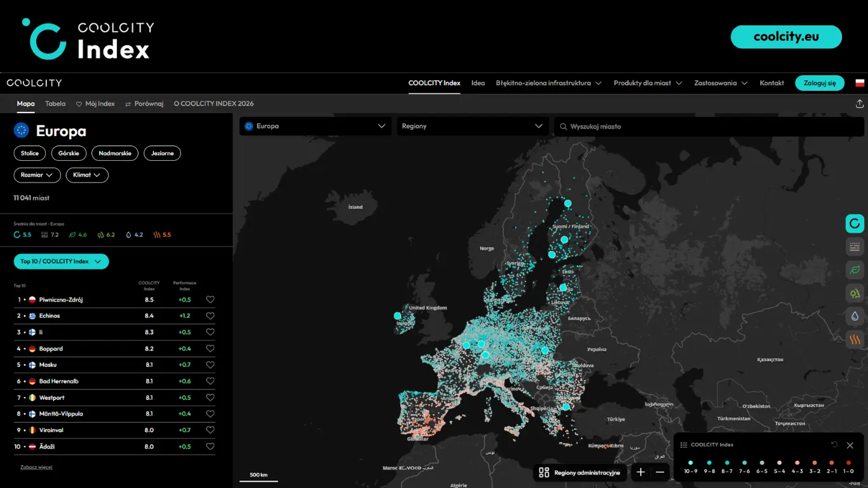The width and height of the screenshot is (868, 488).
Task: Select the orange heat waves map layer icon
Action: [855, 339]
